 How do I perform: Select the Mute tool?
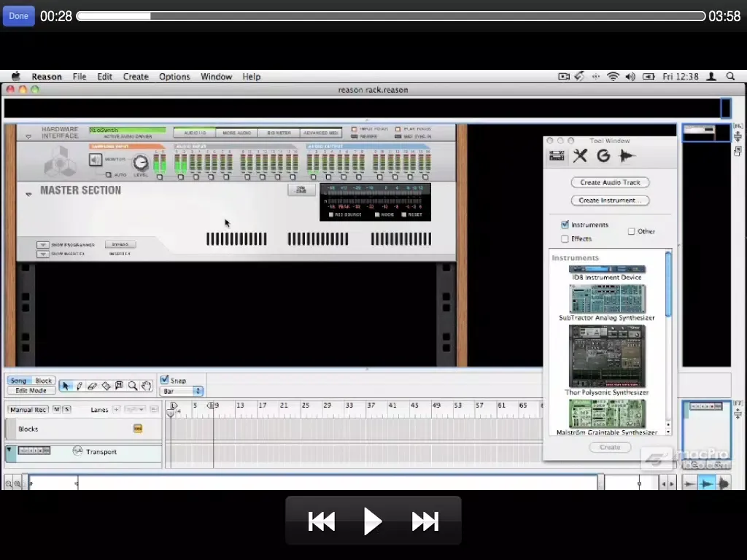(119, 386)
